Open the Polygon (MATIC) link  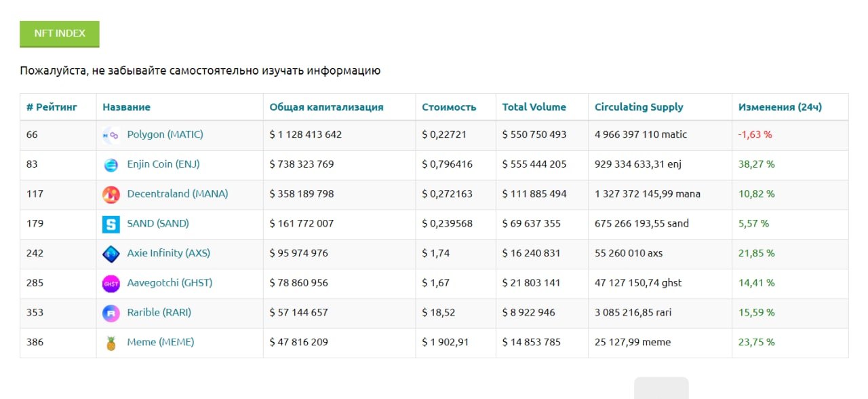165,134
